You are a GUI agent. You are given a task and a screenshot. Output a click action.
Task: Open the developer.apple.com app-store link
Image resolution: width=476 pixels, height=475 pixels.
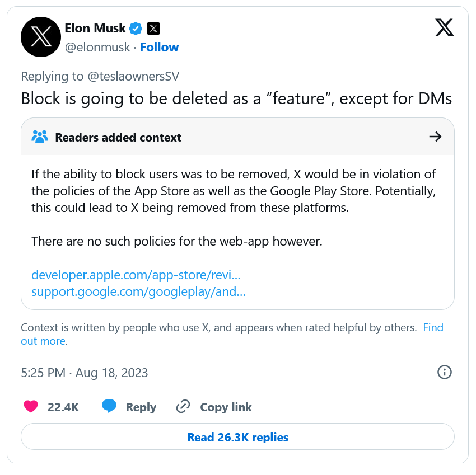pyautogui.click(x=136, y=275)
